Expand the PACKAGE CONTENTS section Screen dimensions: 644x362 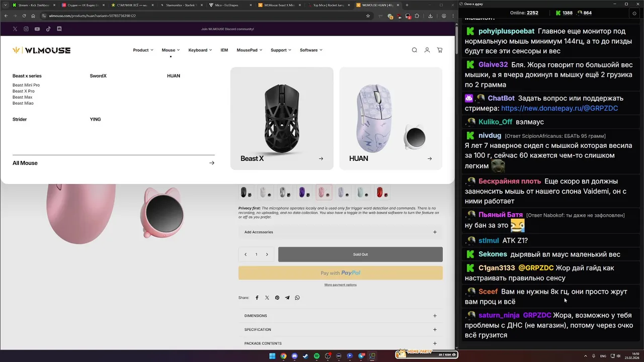pyautogui.click(x=341, y=343)
